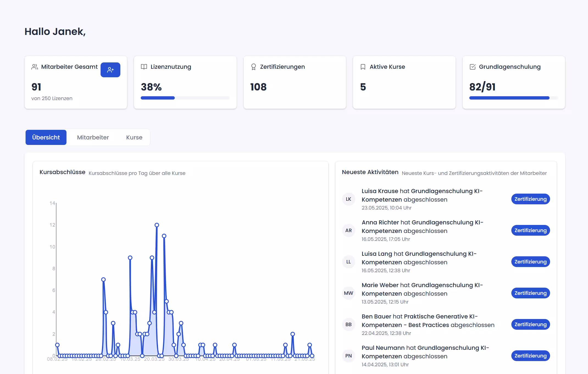Screen dimensions: 588x374
Task: Click the checkbox icon beside Grundlagenschulung
Action: coord(472,67)
